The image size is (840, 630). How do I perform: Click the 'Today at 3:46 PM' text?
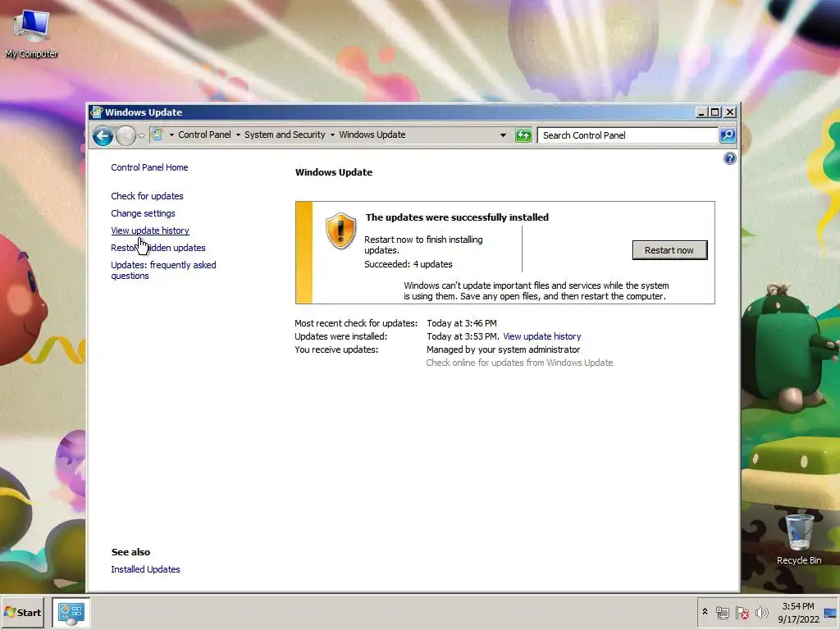(462, 323)
